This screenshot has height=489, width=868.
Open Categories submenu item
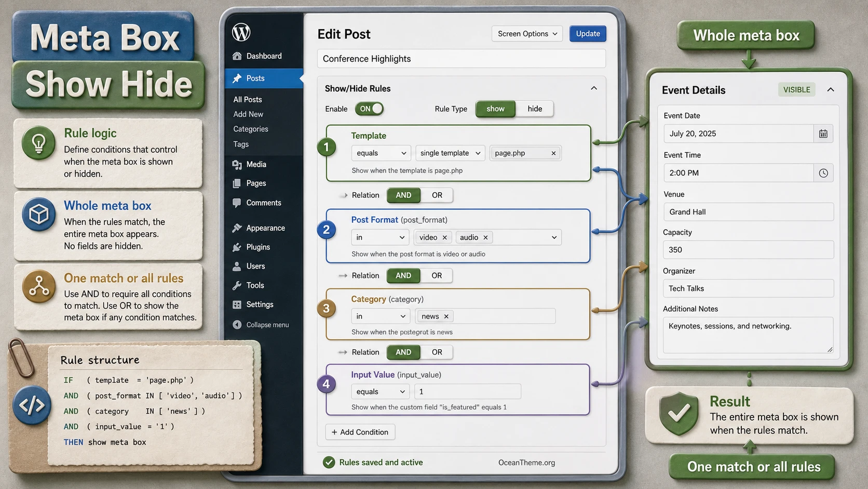point(251,129)
